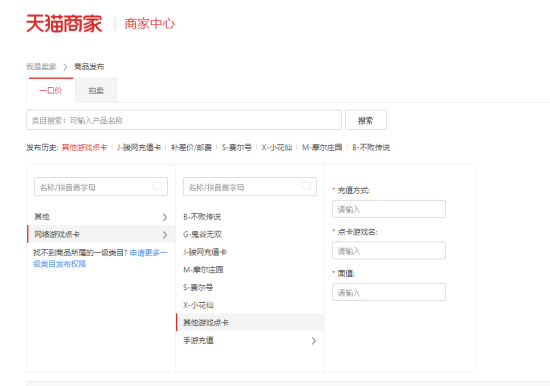
Task: Click 商家中心 header link
Action: [149, 24]
